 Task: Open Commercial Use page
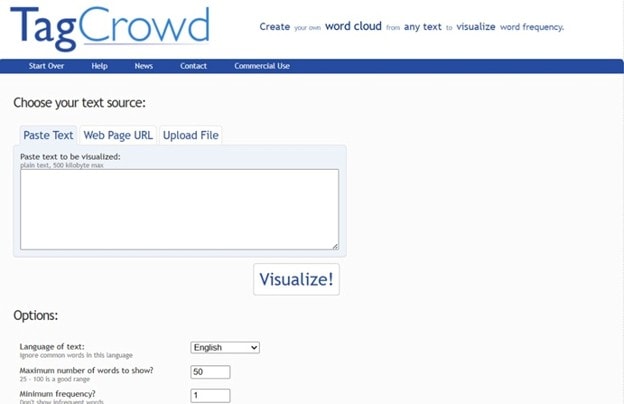tap(262, 66)
